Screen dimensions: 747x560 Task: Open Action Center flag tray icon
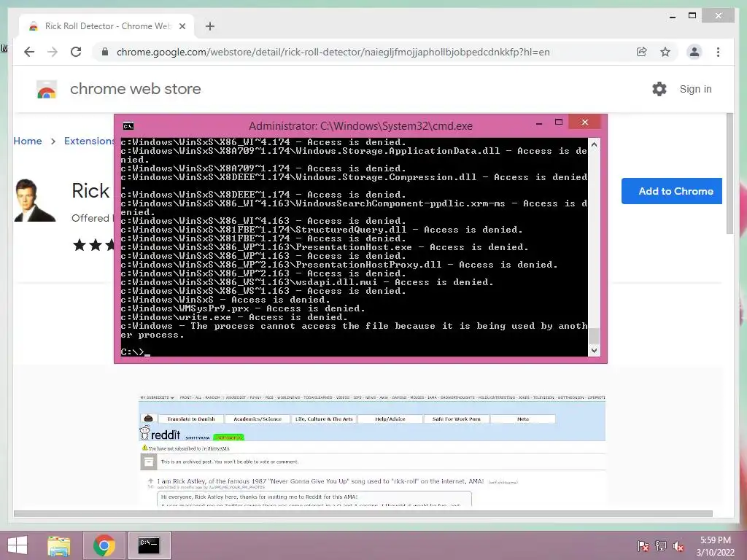pyautogui.click(x=643, y=546)
